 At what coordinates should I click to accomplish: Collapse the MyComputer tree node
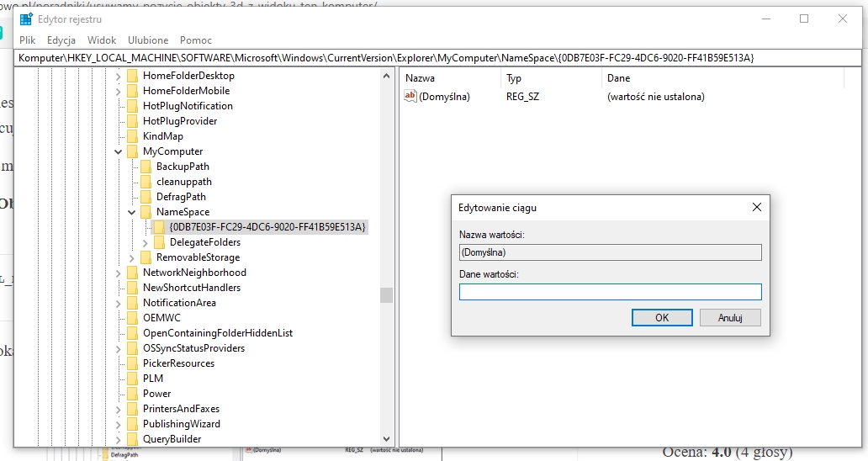(118, 151)
